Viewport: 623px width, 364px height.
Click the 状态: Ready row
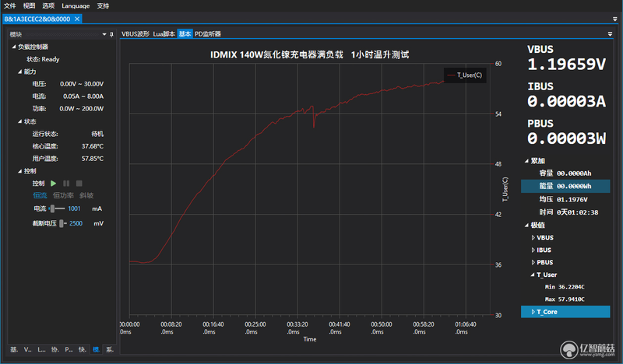(x=43, y=59)
